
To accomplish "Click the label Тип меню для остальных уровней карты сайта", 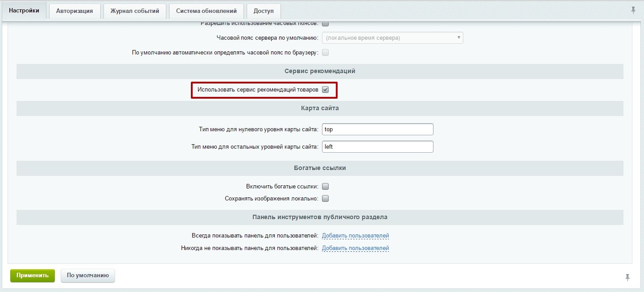I will click(254, 147).
